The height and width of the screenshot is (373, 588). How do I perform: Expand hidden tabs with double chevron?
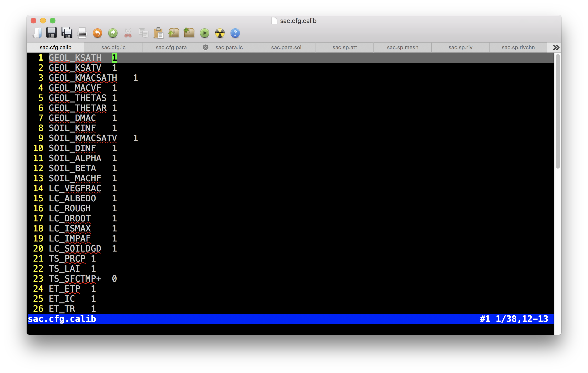pos(556,47)
